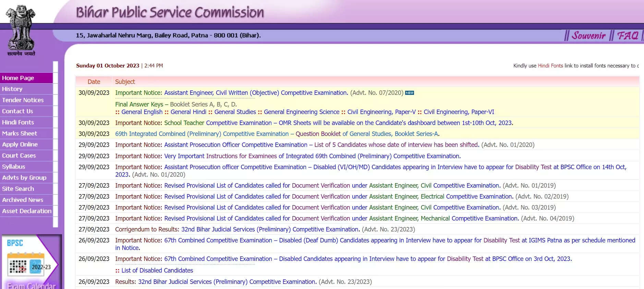Screen dimensions: 644x289
Task: Open the Civil Engineering, Paper-VI answer key
Action: (x=459, y=112)
